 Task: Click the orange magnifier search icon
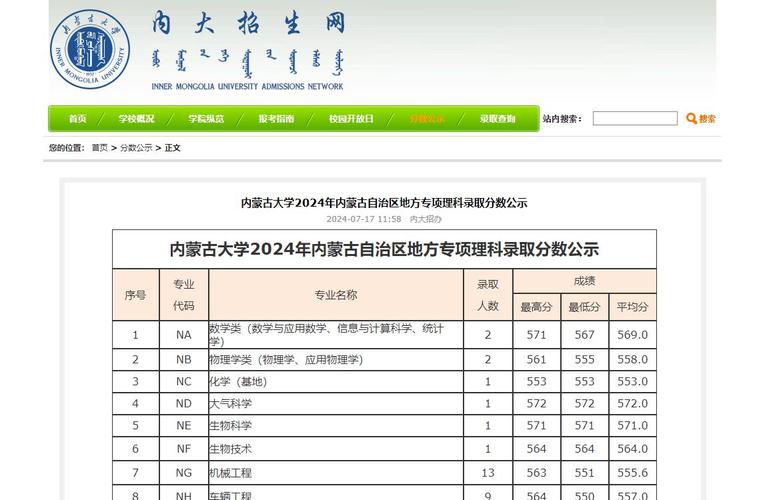point(691,118)
